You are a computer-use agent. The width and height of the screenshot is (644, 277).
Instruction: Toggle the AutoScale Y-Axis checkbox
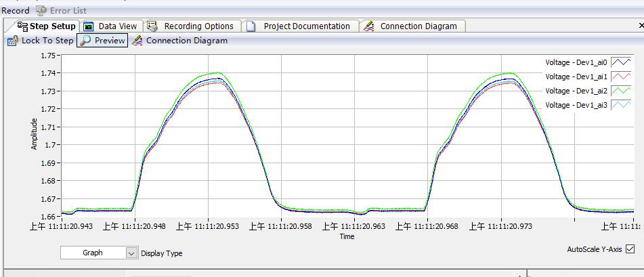pos(630,249)
